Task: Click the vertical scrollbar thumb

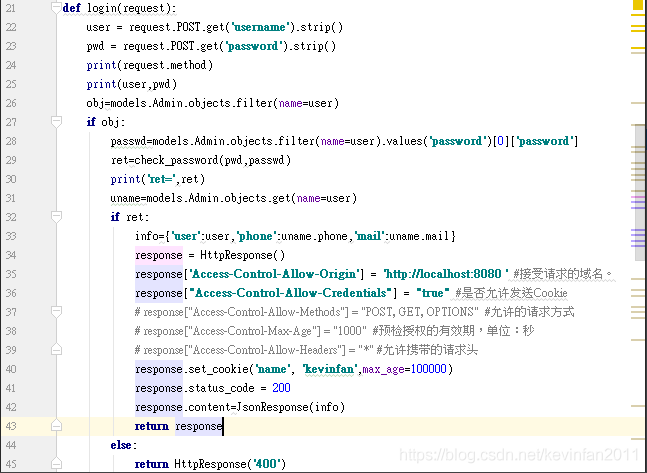Action: pos(640,193)
